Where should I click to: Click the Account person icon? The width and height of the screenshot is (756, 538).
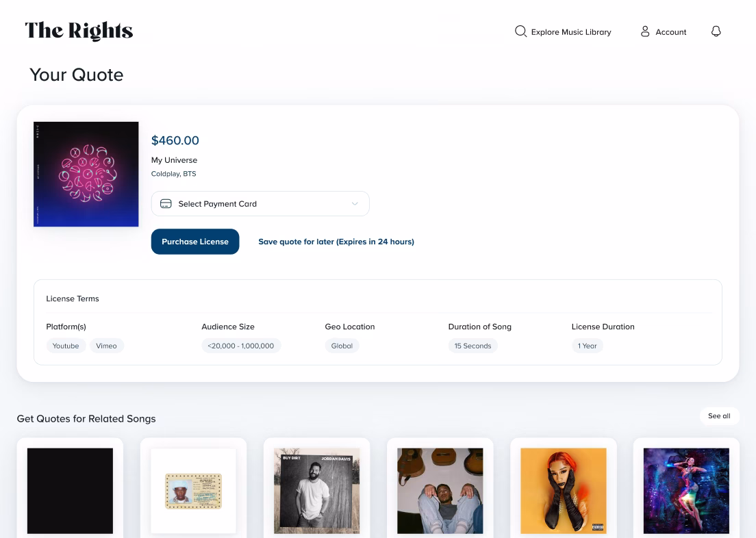(645, 31)
